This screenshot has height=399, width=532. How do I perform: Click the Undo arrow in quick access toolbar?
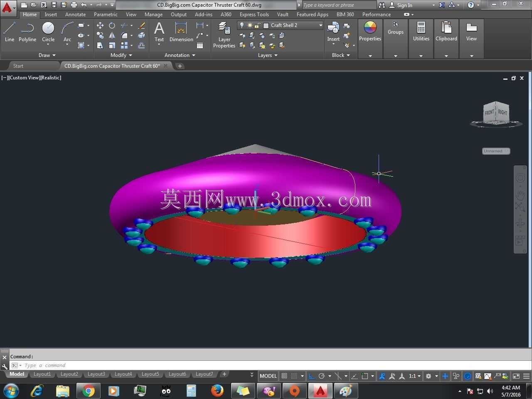[84, 5]
